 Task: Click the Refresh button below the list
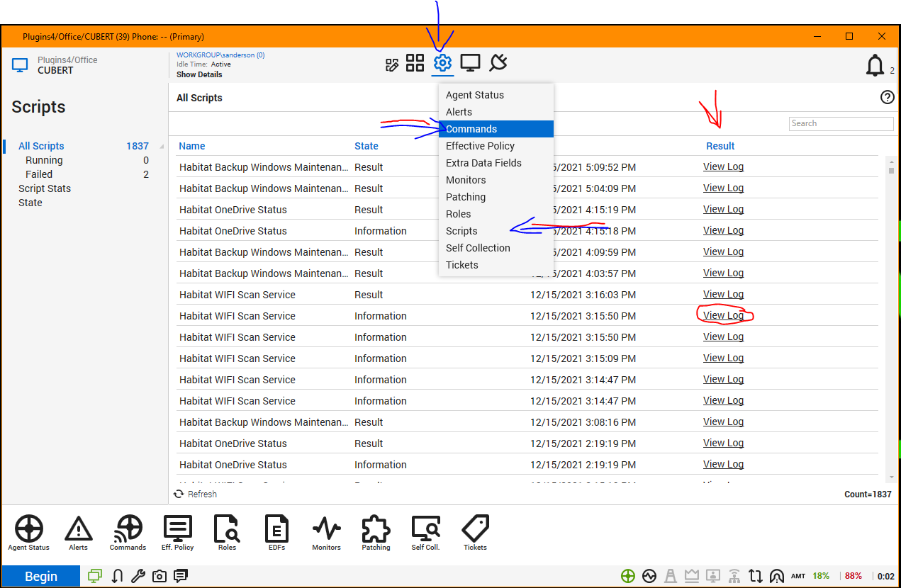coord(196,494)
